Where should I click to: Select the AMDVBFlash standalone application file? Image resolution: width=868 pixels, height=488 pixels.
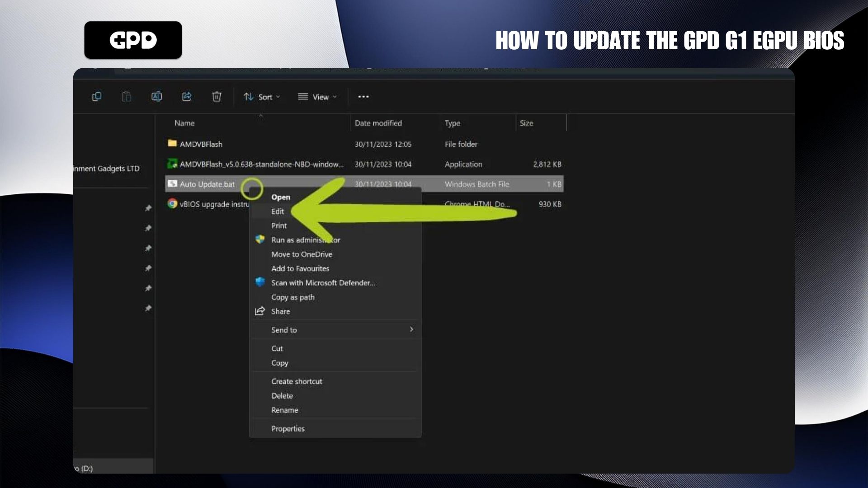(x=261, y=164)
